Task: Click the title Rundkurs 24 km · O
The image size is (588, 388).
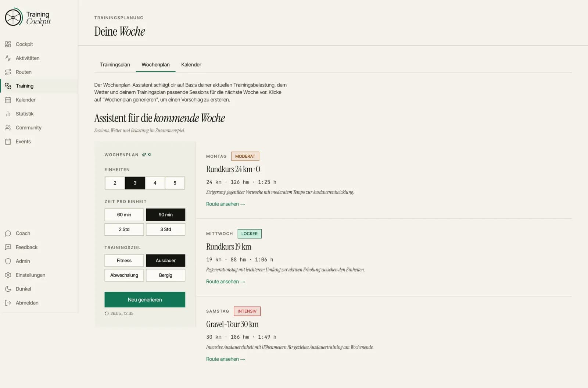Action: tap(233, 169)
